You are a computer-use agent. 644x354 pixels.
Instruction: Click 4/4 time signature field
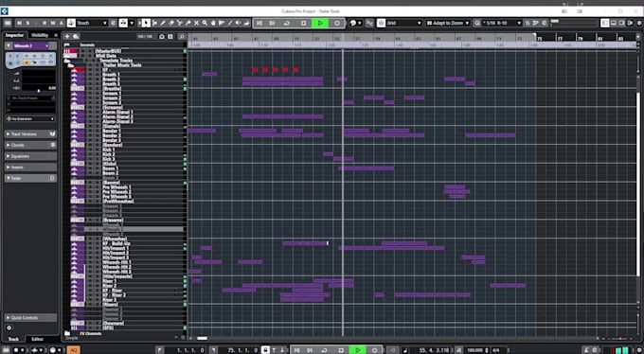495,350
